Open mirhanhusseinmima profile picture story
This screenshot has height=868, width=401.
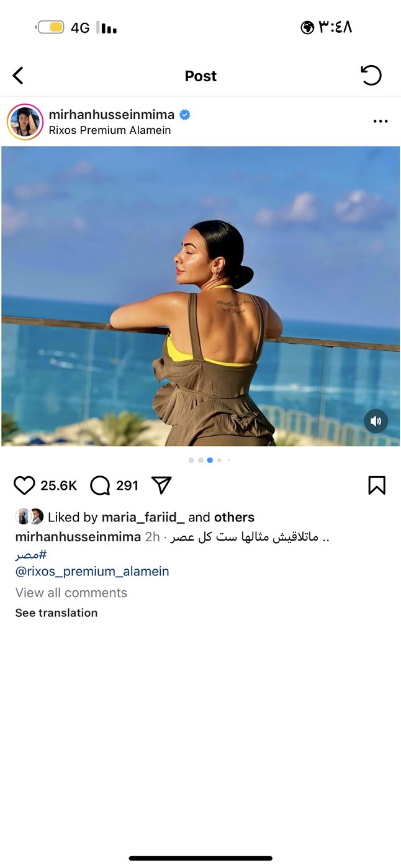25,122
